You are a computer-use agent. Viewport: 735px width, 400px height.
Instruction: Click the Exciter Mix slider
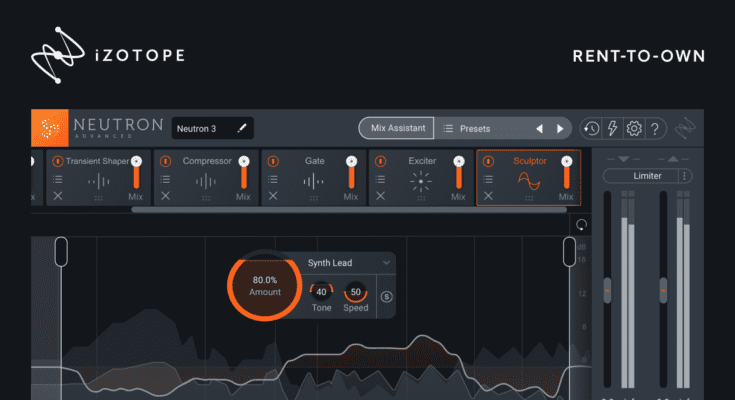pos(459,176)
